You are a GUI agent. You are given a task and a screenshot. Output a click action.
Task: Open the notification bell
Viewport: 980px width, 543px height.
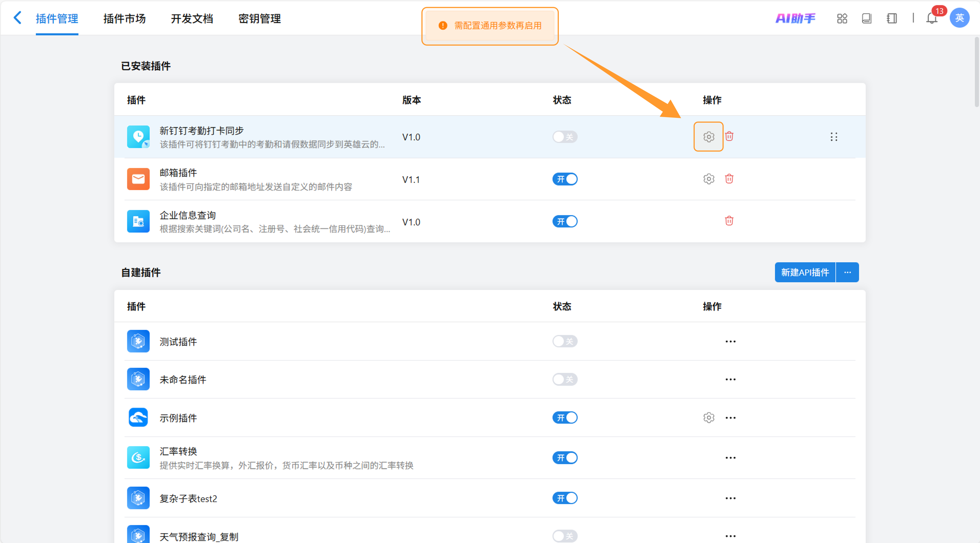(931, 18)
